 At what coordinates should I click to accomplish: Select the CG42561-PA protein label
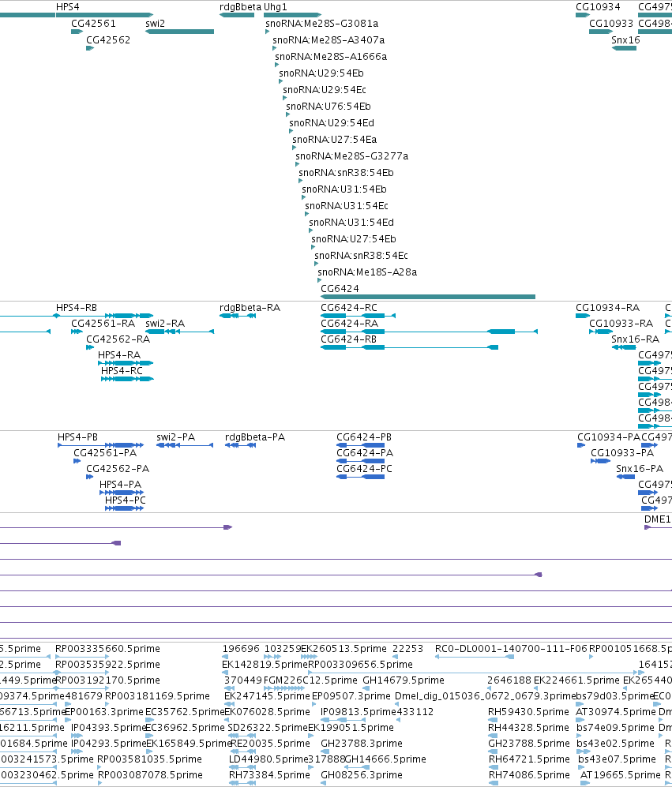(105, 453)
